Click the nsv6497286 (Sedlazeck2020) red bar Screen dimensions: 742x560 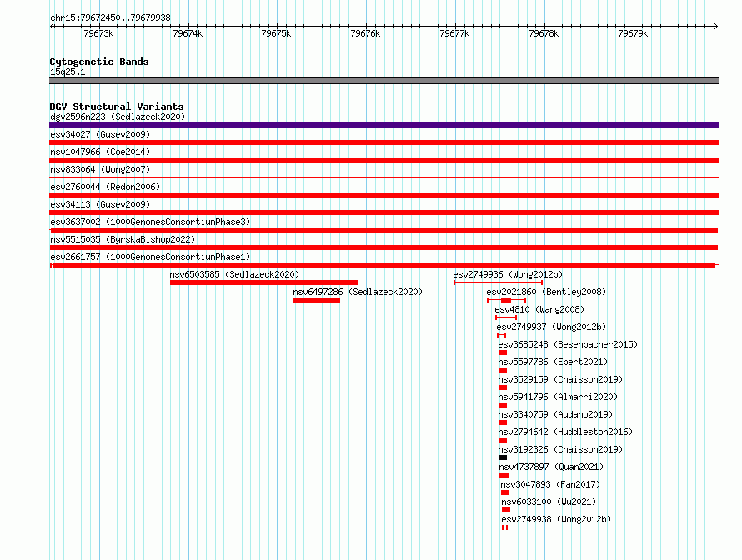coord(317,300)
